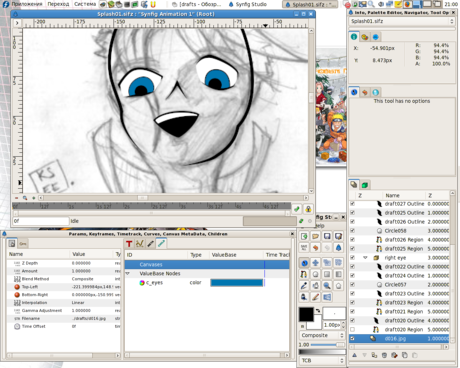Select the Zoom magnifier tool

click(x=327, y=286)
